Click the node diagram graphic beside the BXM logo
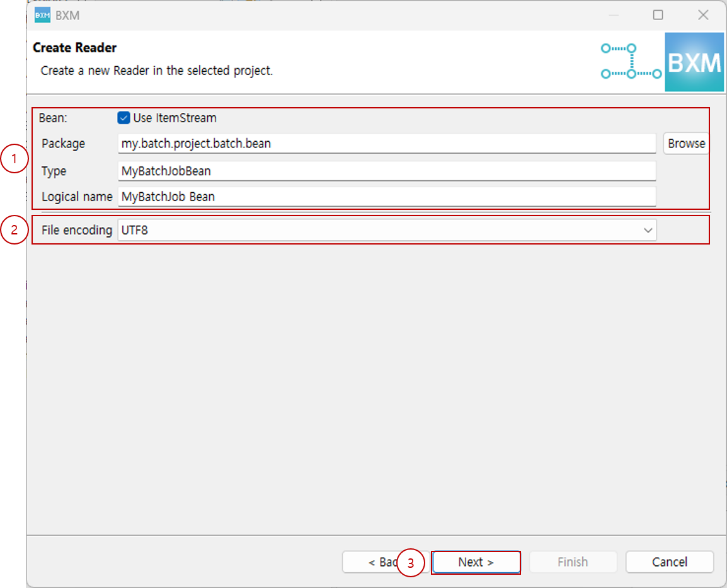Image resolution: width=727 pixels, height=588 pixels. [630, 62]
